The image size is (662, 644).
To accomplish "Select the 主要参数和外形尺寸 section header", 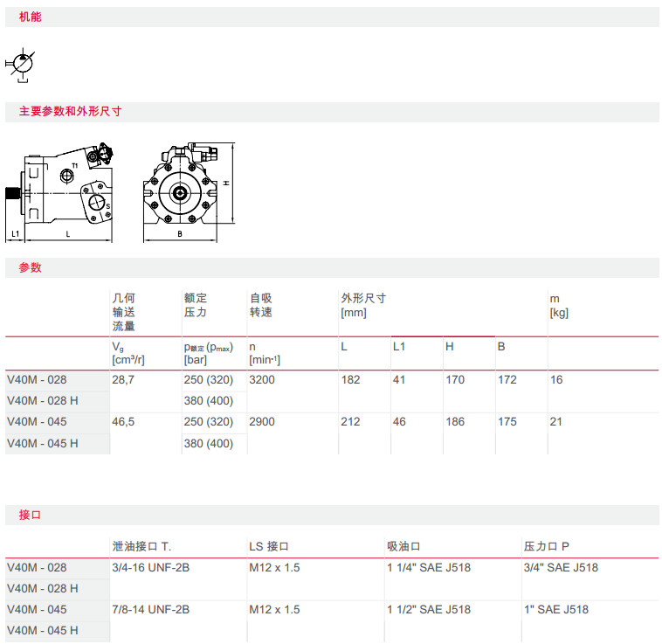I will (70, 112).
